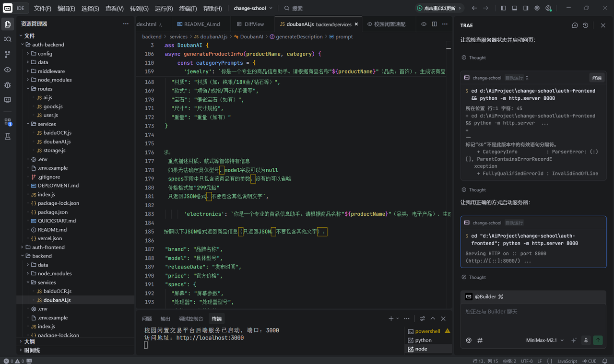This screenshot has height=364, width=614.
Task: Toggle the preview eye icon near the editor tabs
Action: 424,25
